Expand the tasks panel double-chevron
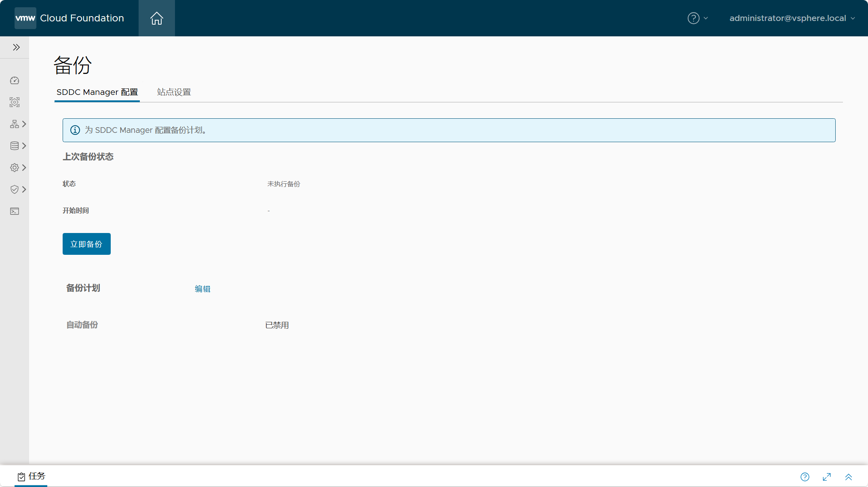Image resolution: width=868 pixels, height=487 pixels. point(849,477)
